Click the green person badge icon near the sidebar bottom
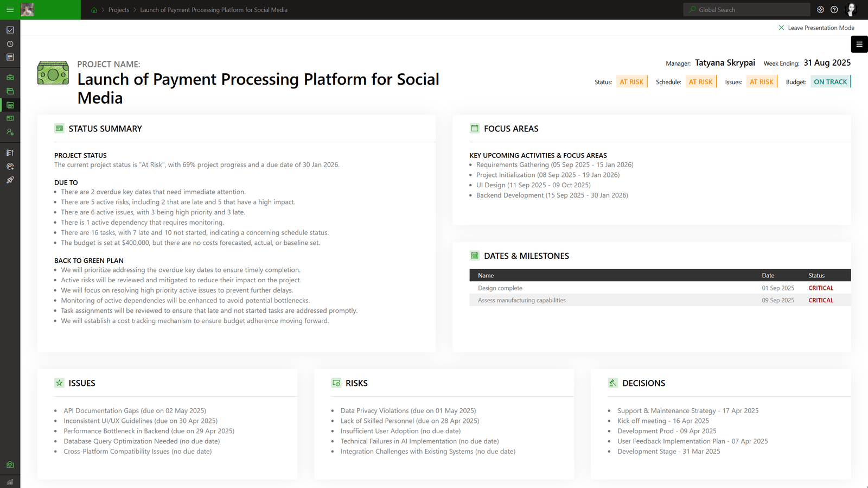The height and width of the screenshot is (488, 868). coord(10,465)
